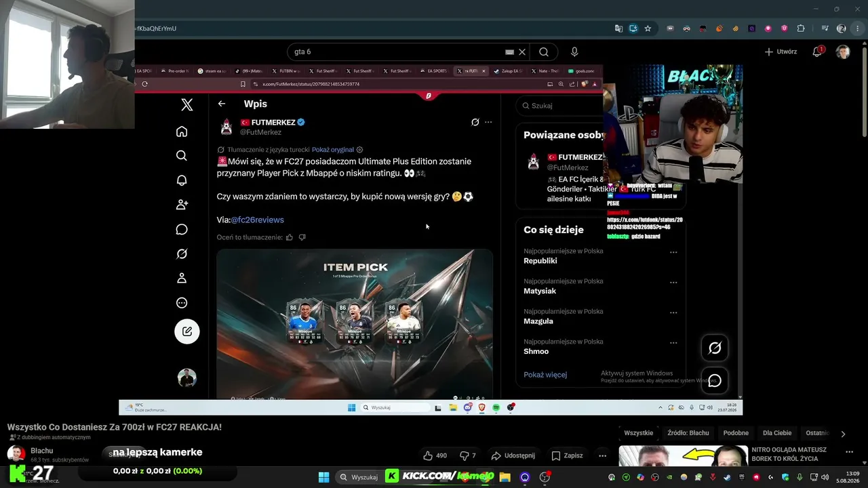Open options menu for the recommended video
This screenshot has height=488, width=868.
pyautogui.click(x=849, y=452)
